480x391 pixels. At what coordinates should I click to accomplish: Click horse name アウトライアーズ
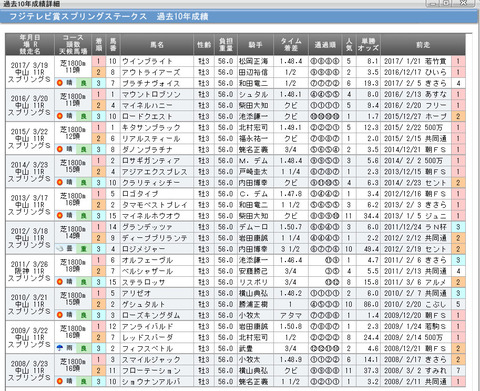click(151, 72)
